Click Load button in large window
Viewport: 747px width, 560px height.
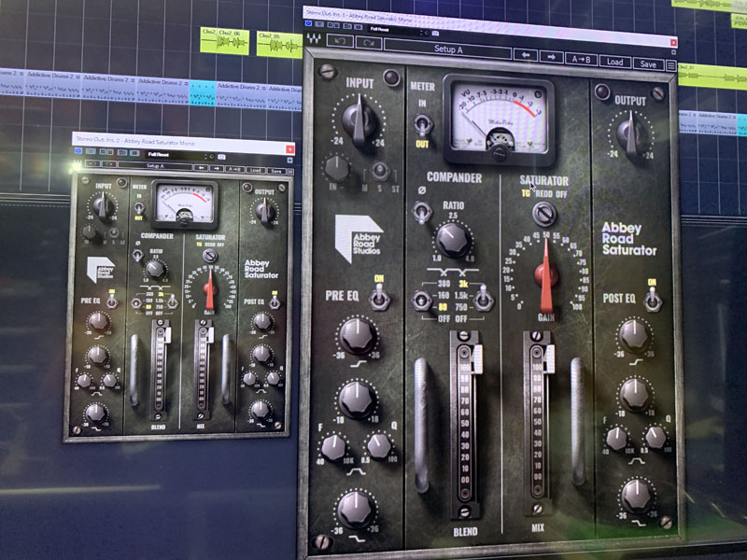click(614, 62)
